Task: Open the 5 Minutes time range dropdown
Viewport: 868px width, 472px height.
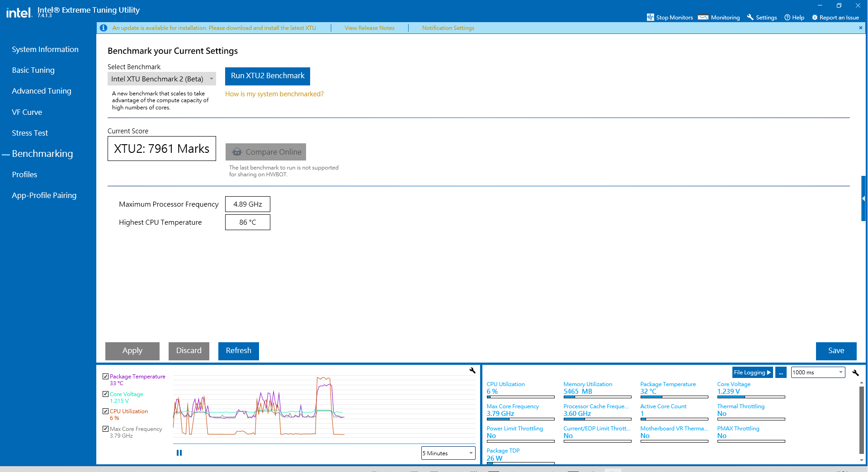Action: (448, 453)
